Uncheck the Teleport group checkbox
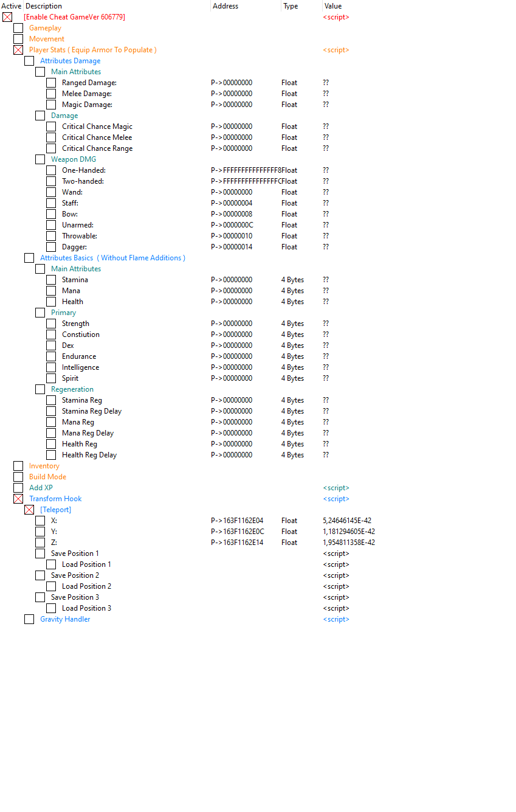 tap(29, 510)
